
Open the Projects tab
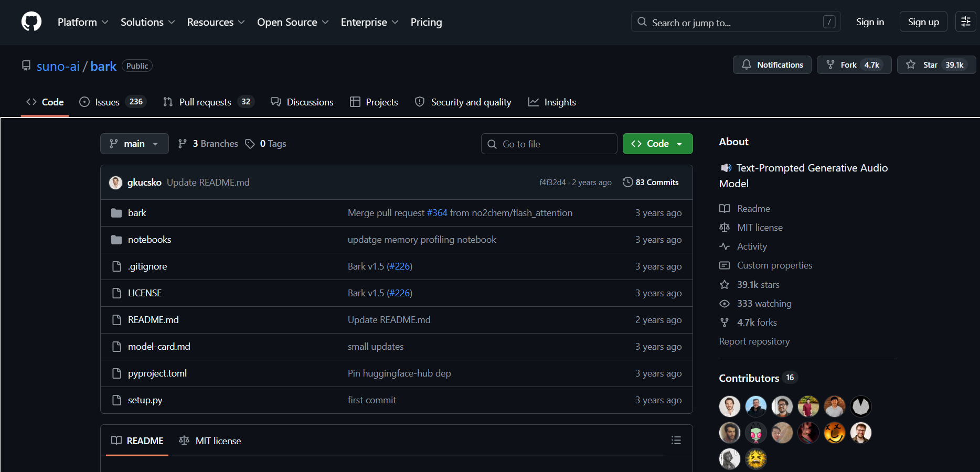(x=374, y=102)
